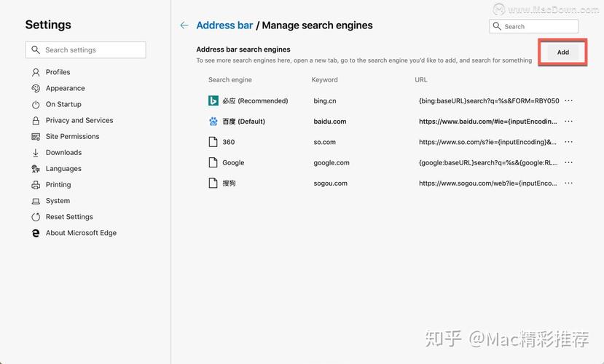Click the so.com keyword
The image size is (604, 364).
324,142
